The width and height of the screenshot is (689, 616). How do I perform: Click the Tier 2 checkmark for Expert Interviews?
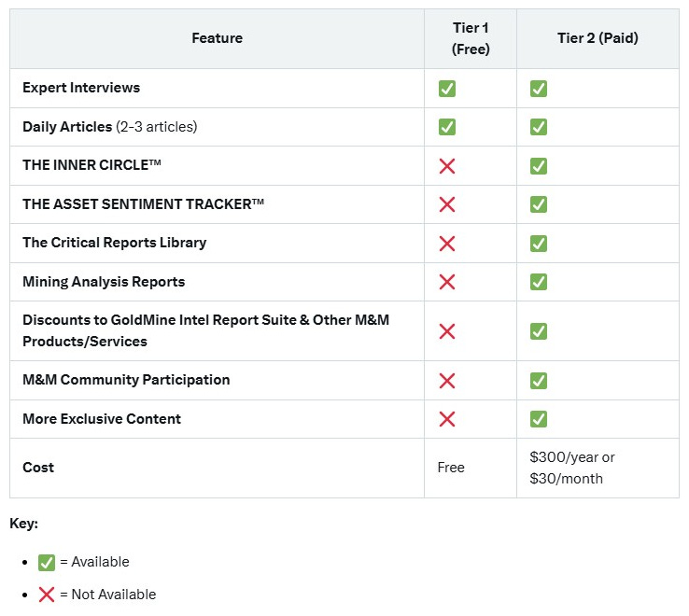539,89
